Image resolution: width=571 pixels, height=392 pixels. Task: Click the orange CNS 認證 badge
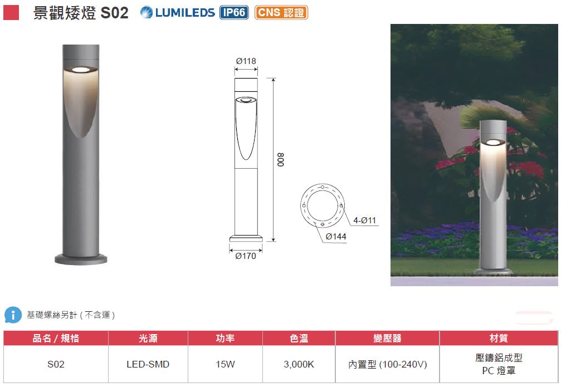pos(281,13)
